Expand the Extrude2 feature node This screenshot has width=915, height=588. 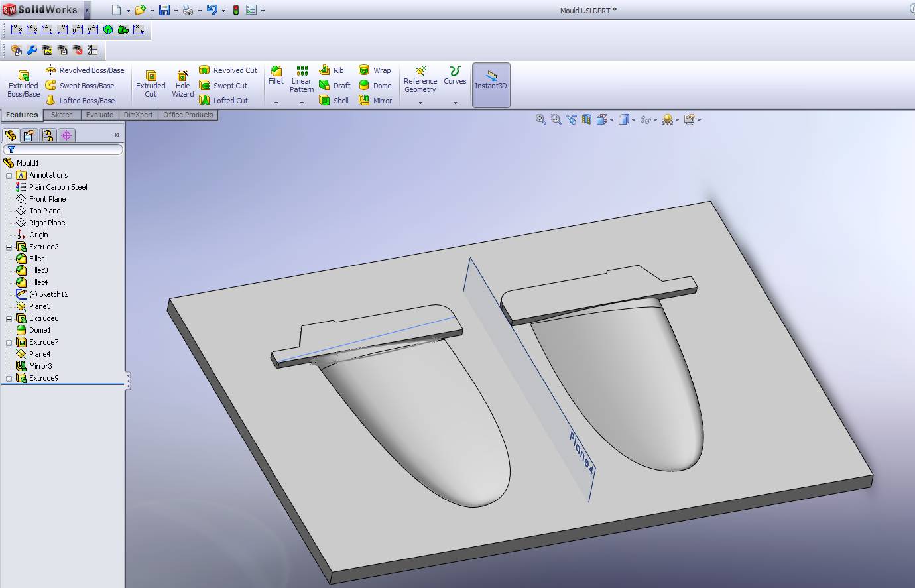click(9, 247)
